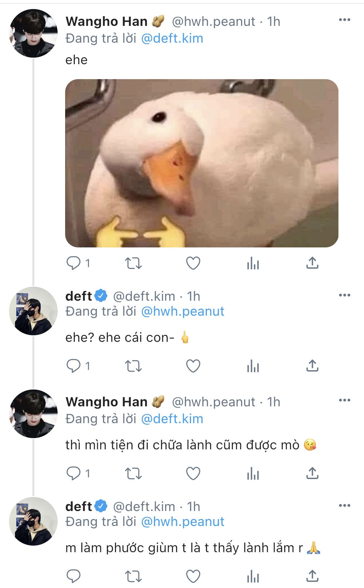Share the last tweet by deft
The width and height of the screenshot is (364, 588).
[312, 576]
